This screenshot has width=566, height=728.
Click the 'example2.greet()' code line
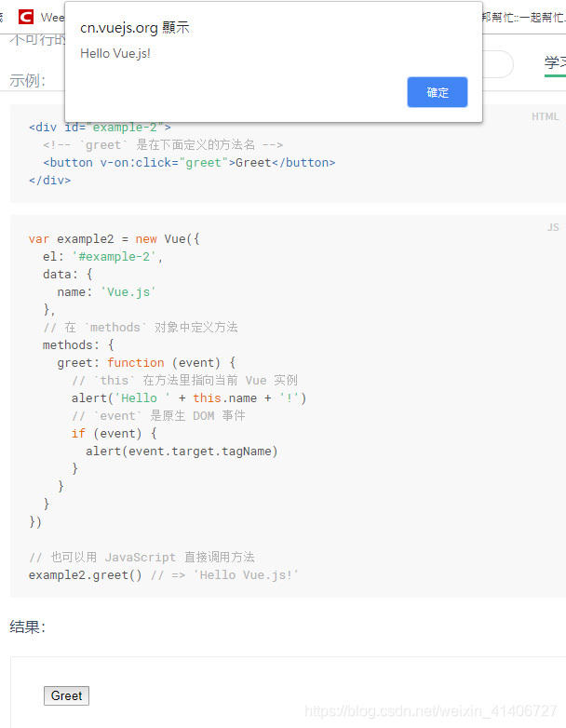click(85, 574)
